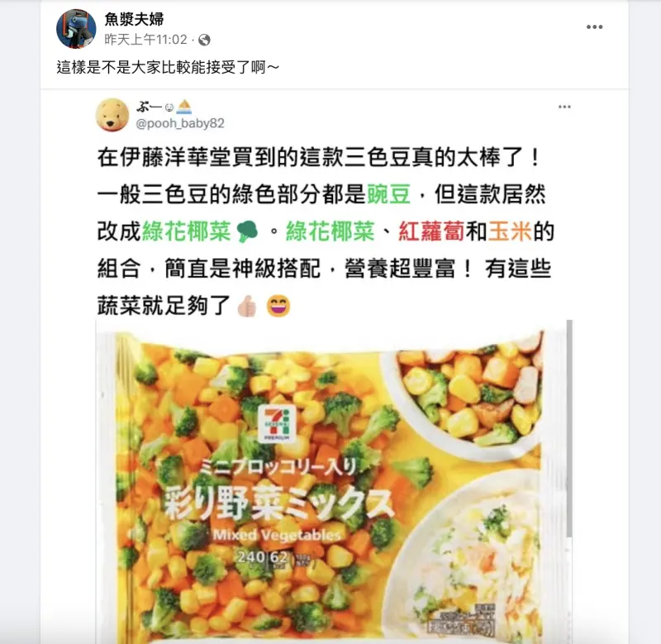Click the 7-Eleven Premium logo on the package
This screenshot has width=661, height=644.
point(277,424)
